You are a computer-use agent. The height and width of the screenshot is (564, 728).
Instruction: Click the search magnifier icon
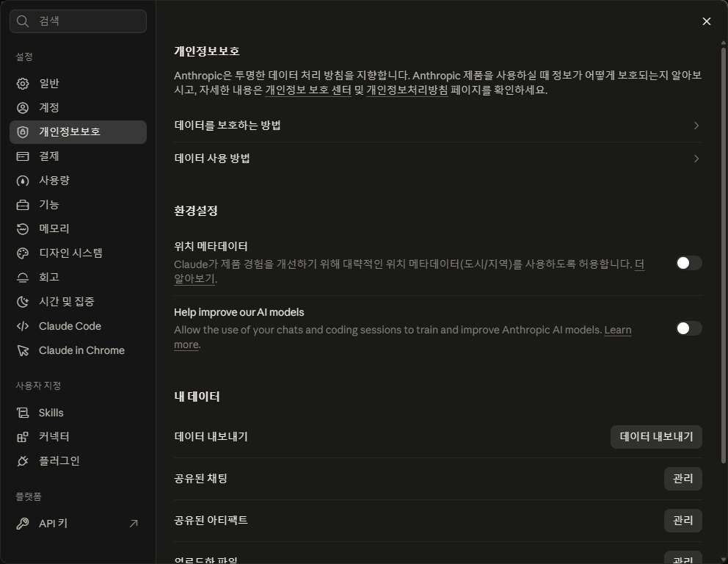22,21
